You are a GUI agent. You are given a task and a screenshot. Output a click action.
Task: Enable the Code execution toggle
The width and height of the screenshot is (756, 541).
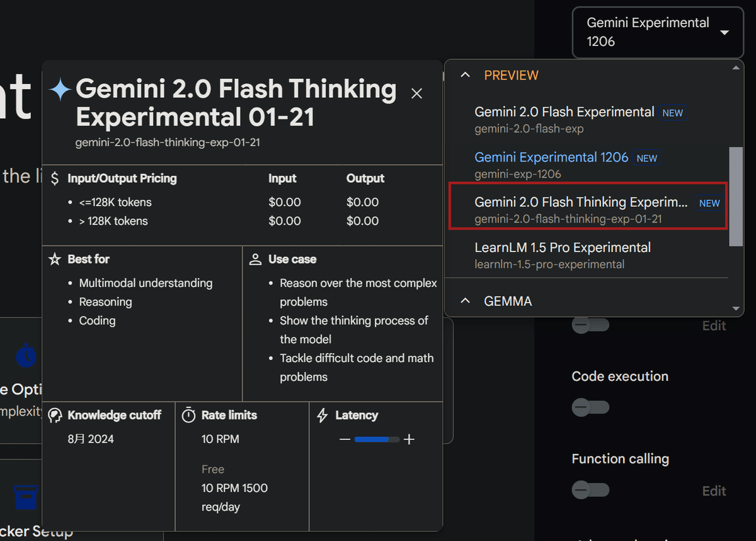click(x=590, y=407)
